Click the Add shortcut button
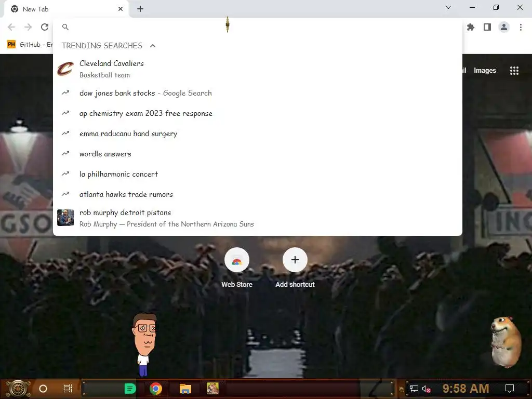 coord(295,268)
